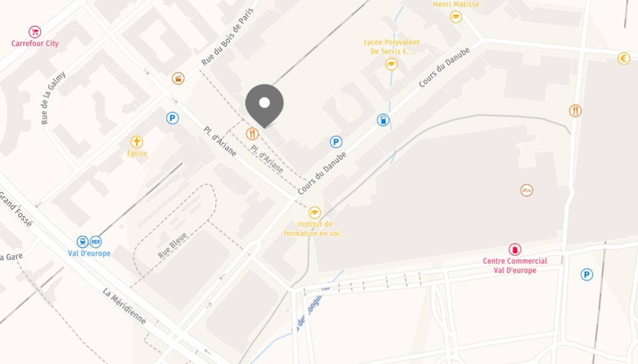Select the parking icon near Cours du Danube
The image size is (638, 364).
336,142
